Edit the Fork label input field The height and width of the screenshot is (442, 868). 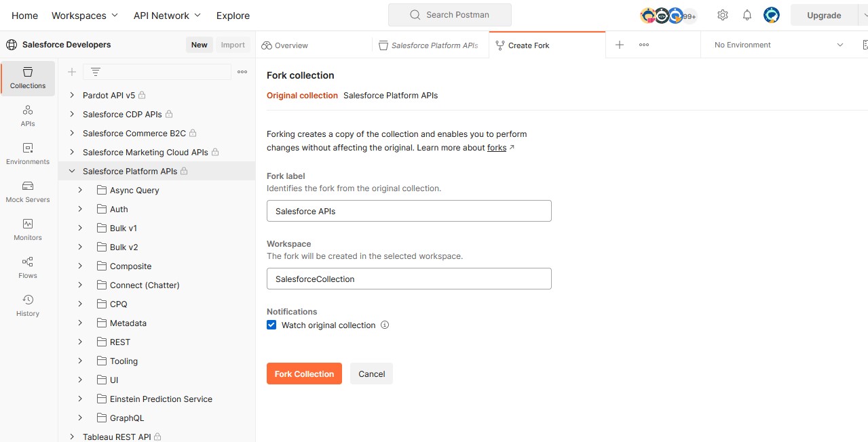click(x=409, y=211)
